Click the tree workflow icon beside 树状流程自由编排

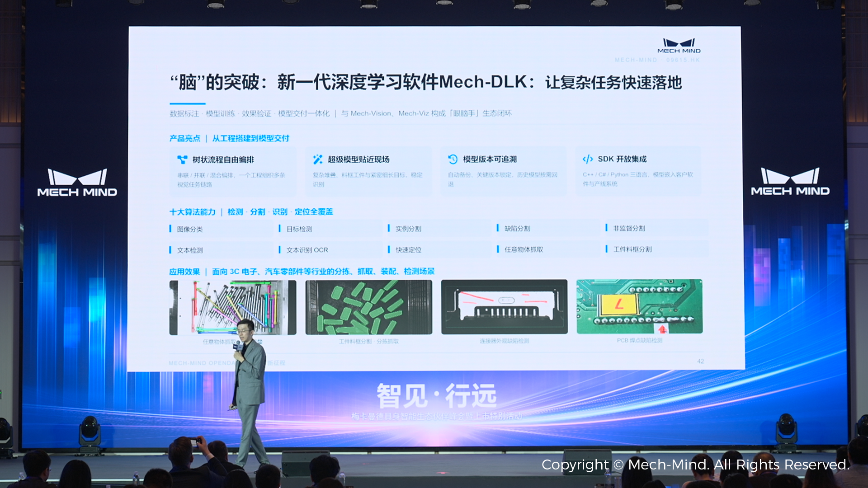(x=182, y=160)
